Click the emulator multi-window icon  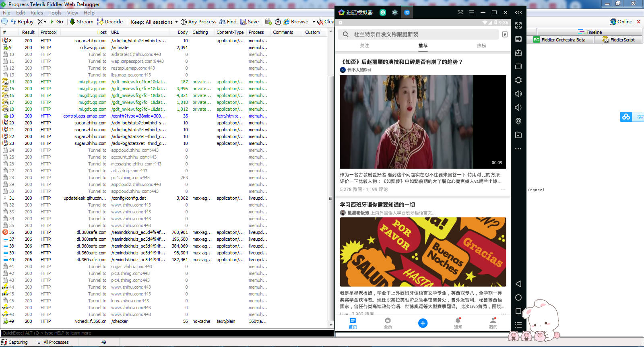click(518, 66)
